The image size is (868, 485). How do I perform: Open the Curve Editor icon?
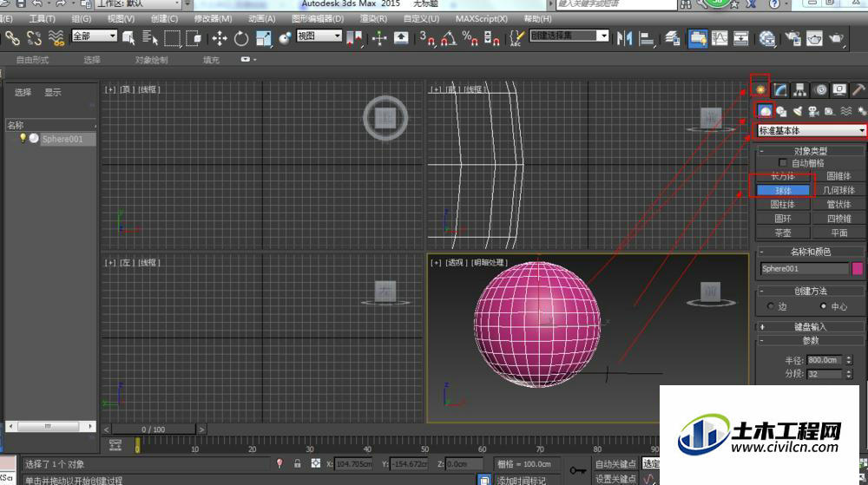coord(720,38)
